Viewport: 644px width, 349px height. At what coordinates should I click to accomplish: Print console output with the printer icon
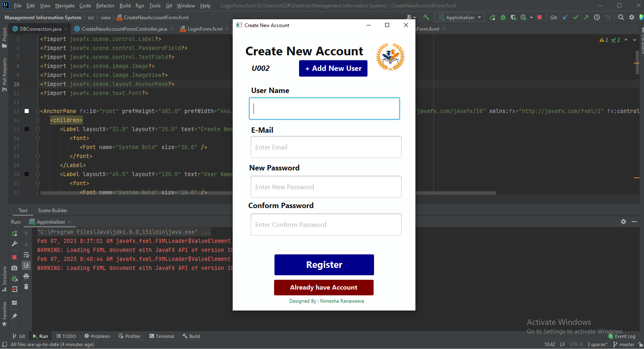click(x=26, y=276)
